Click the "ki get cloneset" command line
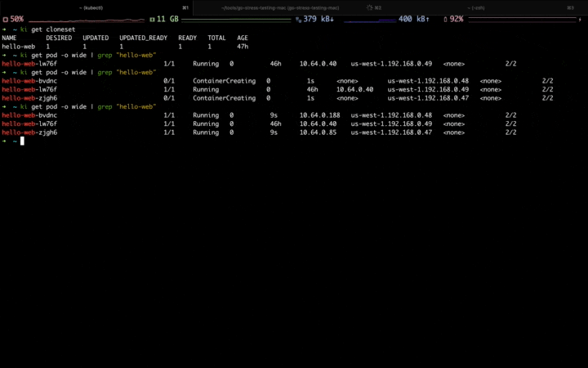Viewport: 588px width, 368px height. click(47, 29)
